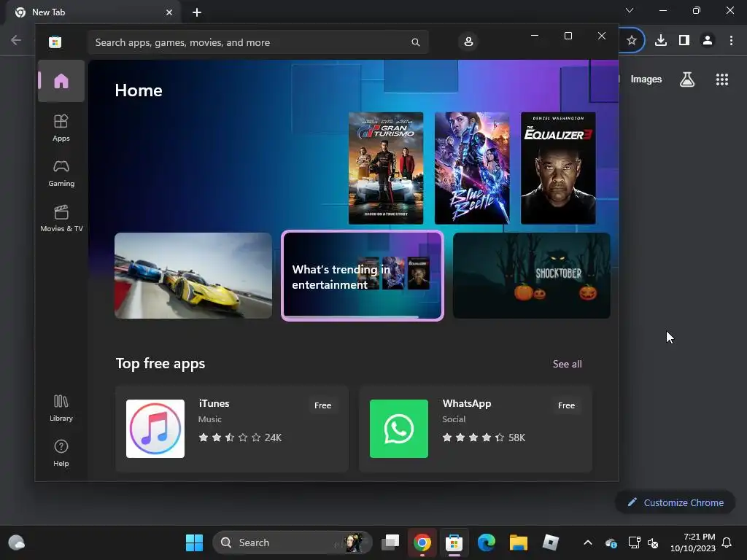The height and width of the screenshot is (560, 747).
Task: Click the Microsoft Store logo icon
Action: click(x=55, y=42)
